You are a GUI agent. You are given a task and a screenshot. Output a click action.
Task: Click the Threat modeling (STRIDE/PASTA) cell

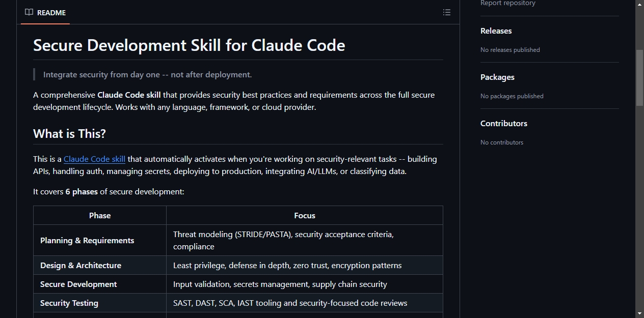(305, 240)
